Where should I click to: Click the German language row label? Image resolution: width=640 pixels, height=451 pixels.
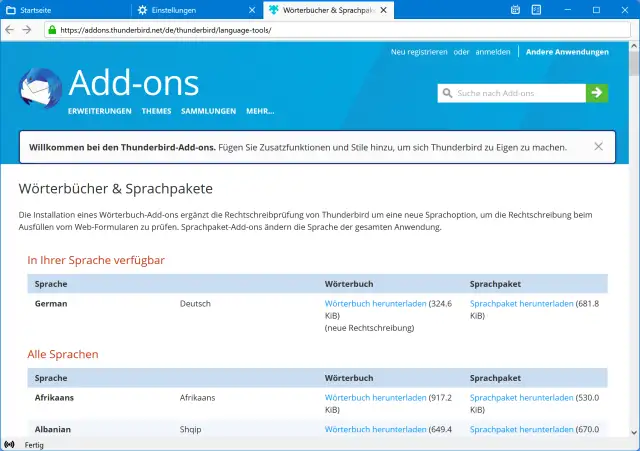click(x=51, y=304)
